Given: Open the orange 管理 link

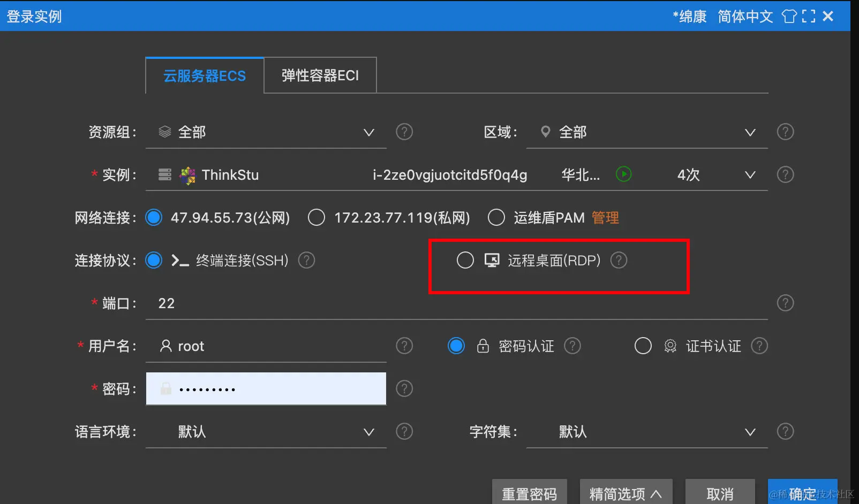Looking at the screenshot, I should [605, 218].
